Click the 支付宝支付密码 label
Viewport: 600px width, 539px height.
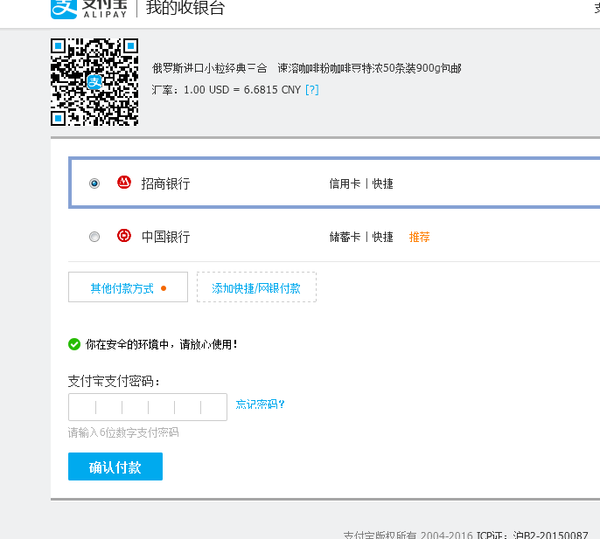coord(114,381)
